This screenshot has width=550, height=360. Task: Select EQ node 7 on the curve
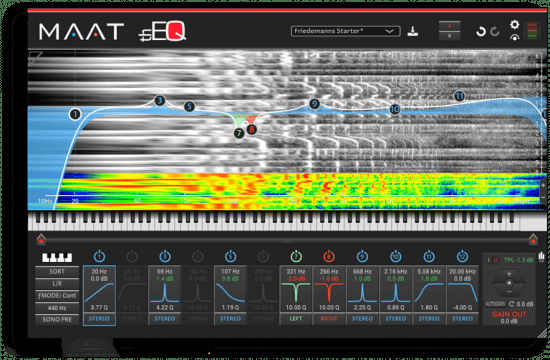(239, 133)
